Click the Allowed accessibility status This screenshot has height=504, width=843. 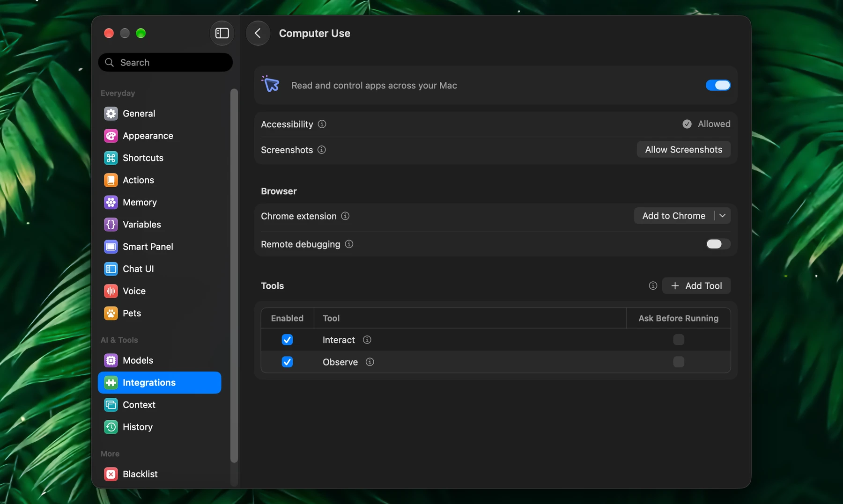tap(706, 124)
